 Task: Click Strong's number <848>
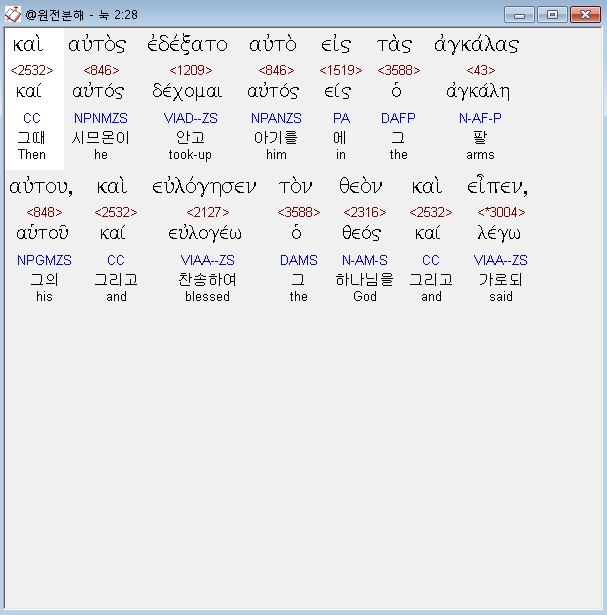(x=44, y=212)
